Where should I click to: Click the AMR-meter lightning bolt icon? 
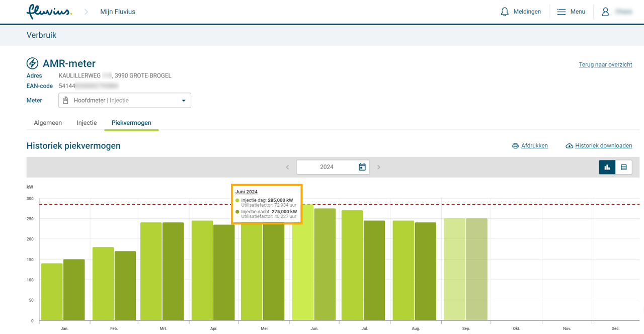pos(32,63)
